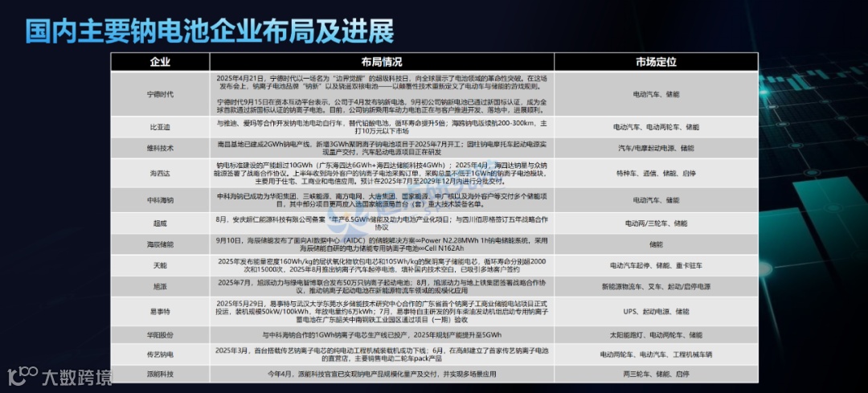This screenshot has height=393, width=868.
Task: Click market cell 电动汽车、电动两轮车、储能
Action: [x=656, y=127]
